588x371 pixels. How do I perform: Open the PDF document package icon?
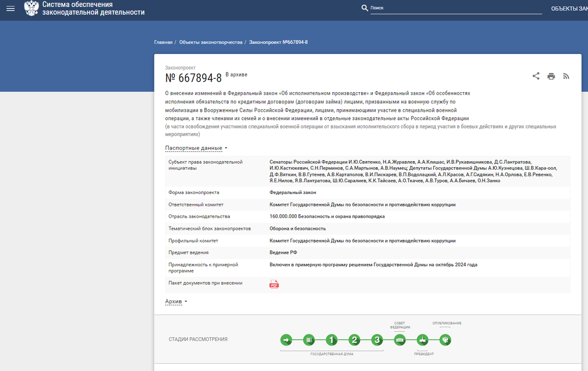click(x=274, y=284)
